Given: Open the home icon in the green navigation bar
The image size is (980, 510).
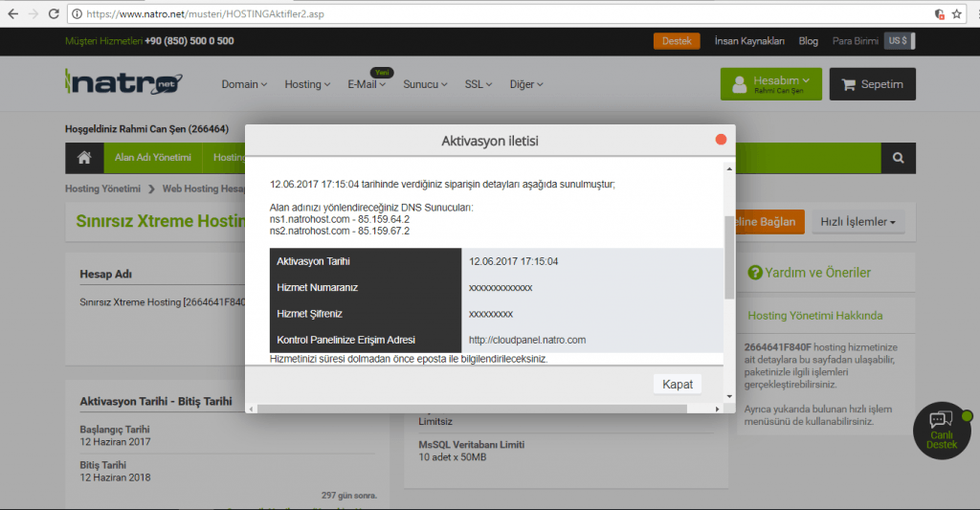Looking at the screenshot, I should pos(84,158).
